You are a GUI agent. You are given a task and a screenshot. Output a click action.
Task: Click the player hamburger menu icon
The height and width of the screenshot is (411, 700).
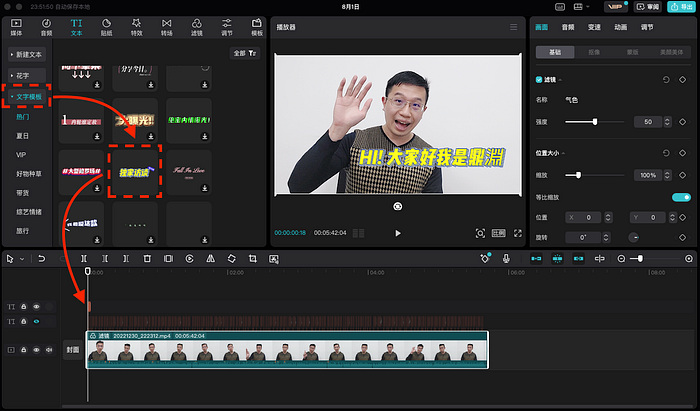[514, 27]
